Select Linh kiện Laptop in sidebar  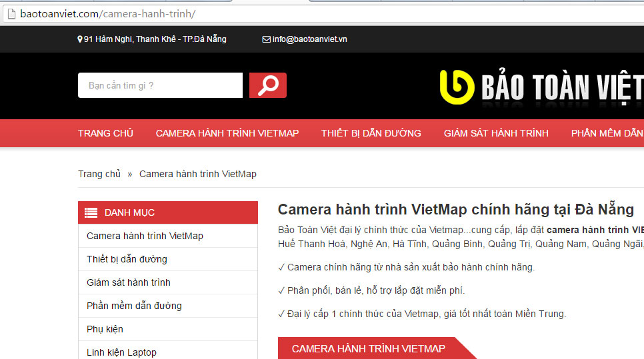click(168, 351)
